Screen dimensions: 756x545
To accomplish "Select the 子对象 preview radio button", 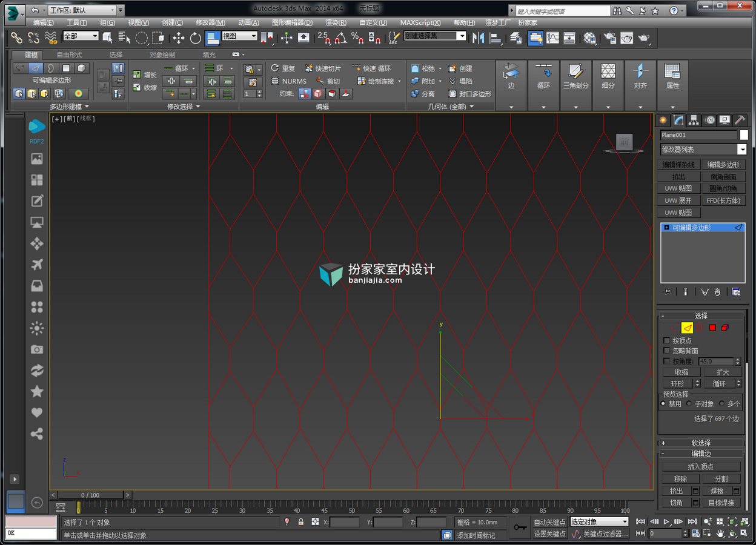I will 689,403.
